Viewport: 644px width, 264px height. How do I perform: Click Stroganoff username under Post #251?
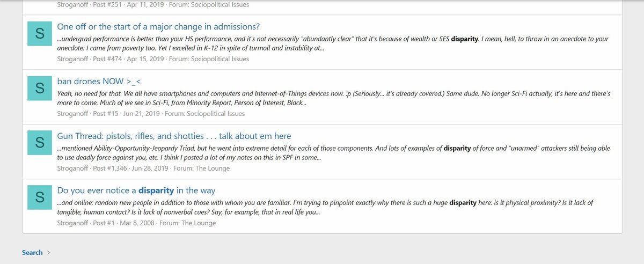click(x=74, y=4)
